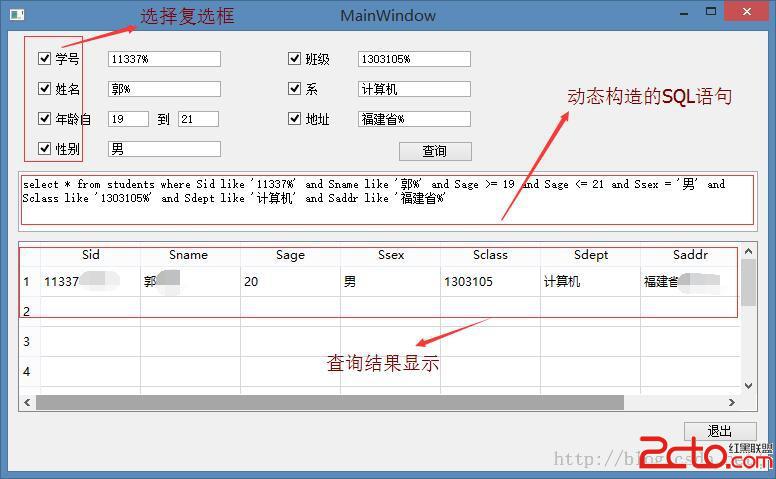Viewport: 776px width, 479px height.
Task: Click the table's vertical scrollbar down arrow
Action: 748,385
